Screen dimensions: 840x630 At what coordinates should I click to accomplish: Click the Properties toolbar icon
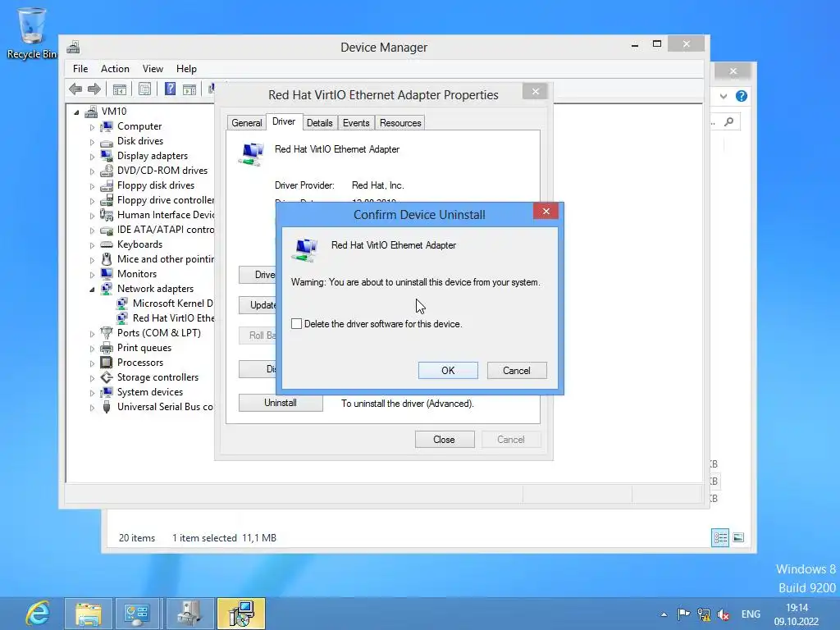pos(144,89)
